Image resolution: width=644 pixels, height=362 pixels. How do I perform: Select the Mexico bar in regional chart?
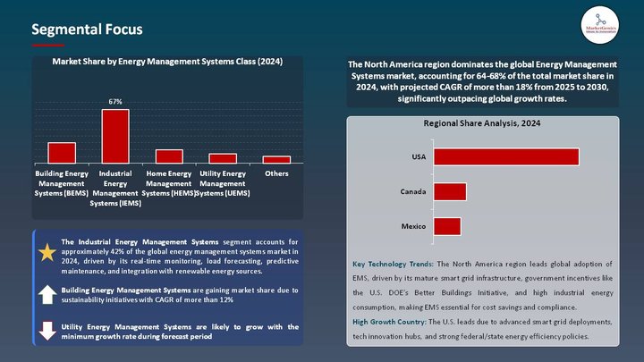(x=446, y=226)
